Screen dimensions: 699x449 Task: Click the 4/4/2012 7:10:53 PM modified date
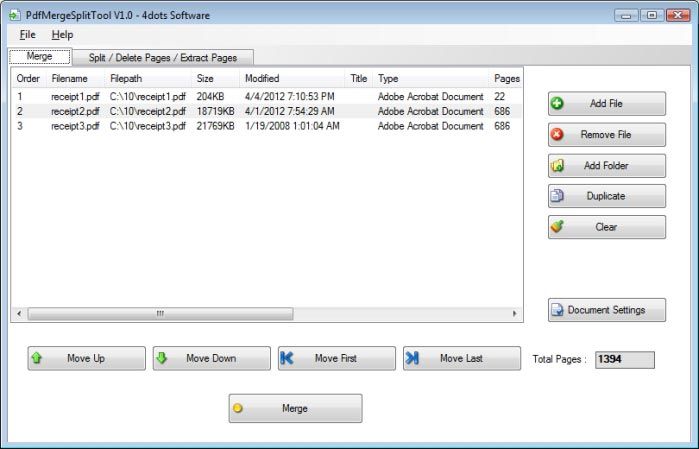[290, 97]
